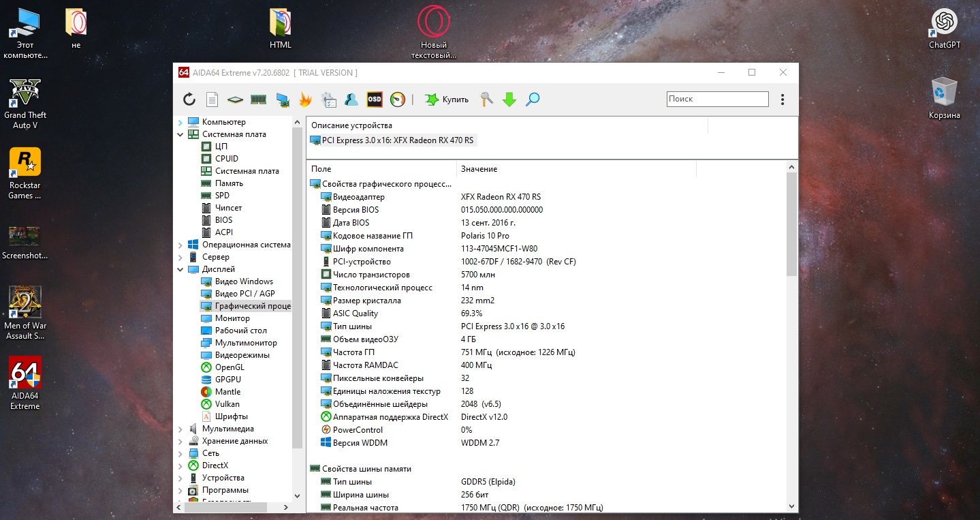Image resolution: width=980 pixels, height=520 pixels.
Task: Click the green download arrow icon
Action: click(x=509, y=100)
